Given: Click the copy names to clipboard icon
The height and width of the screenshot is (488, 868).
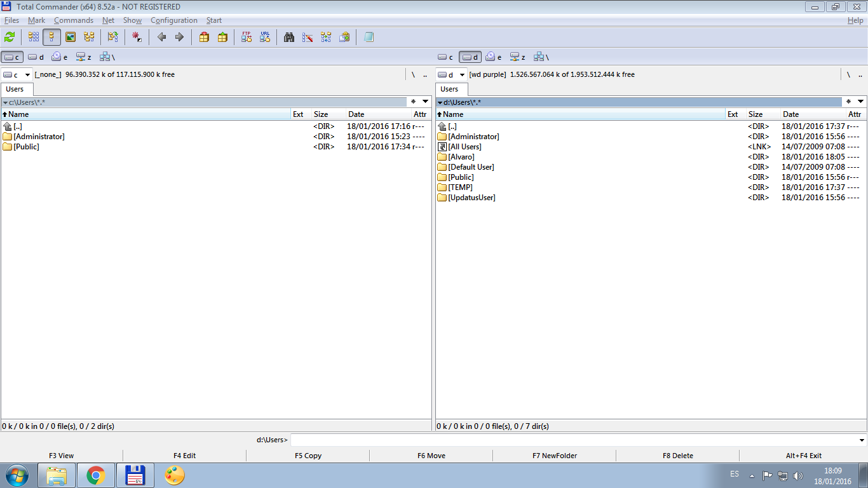Looking at the screenshot, I should (344, 37).
